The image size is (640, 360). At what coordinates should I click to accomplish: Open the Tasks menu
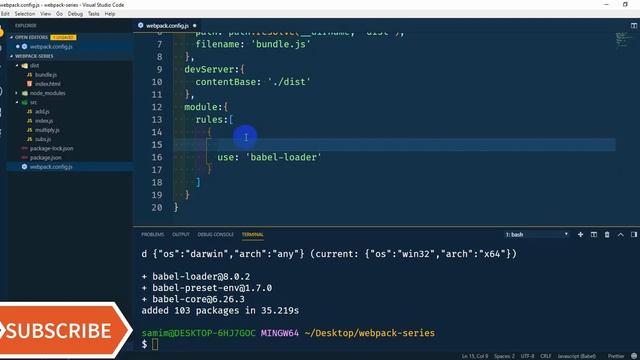point(93,13)
